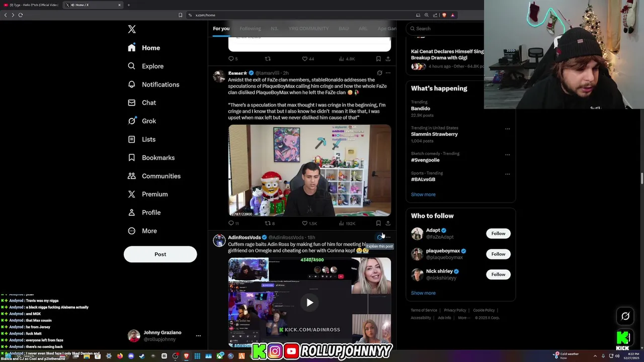Open Communities in the sidebar

click(x=154, y=176)
